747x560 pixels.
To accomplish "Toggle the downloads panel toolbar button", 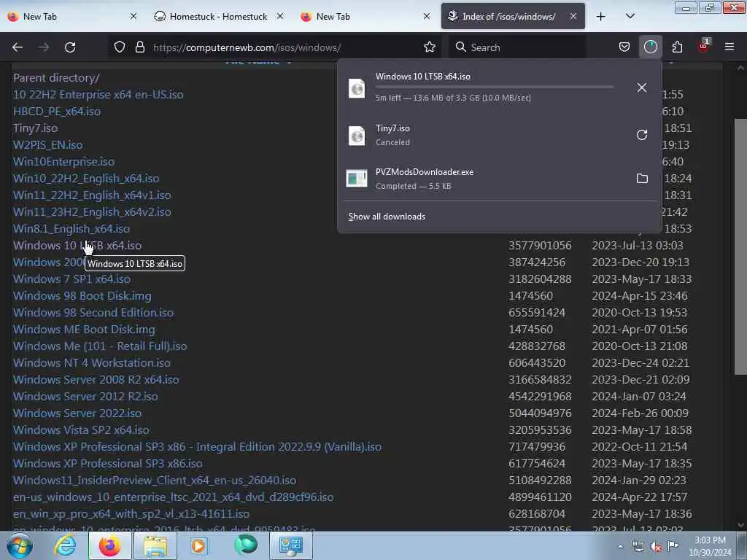I will (650, 47).
